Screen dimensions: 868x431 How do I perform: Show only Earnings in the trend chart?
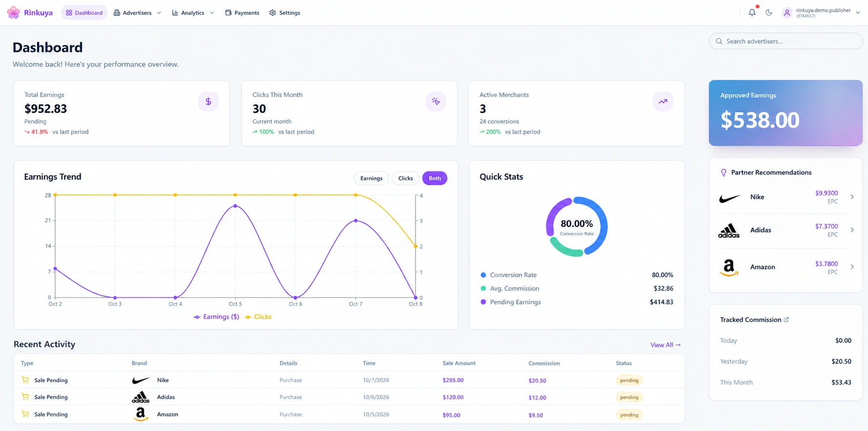371,178
